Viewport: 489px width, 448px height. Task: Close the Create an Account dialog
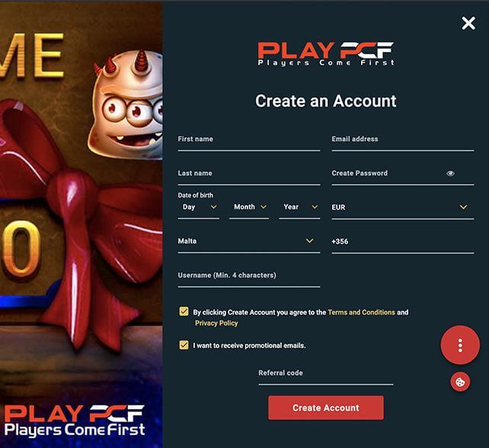tap(468, 24)
